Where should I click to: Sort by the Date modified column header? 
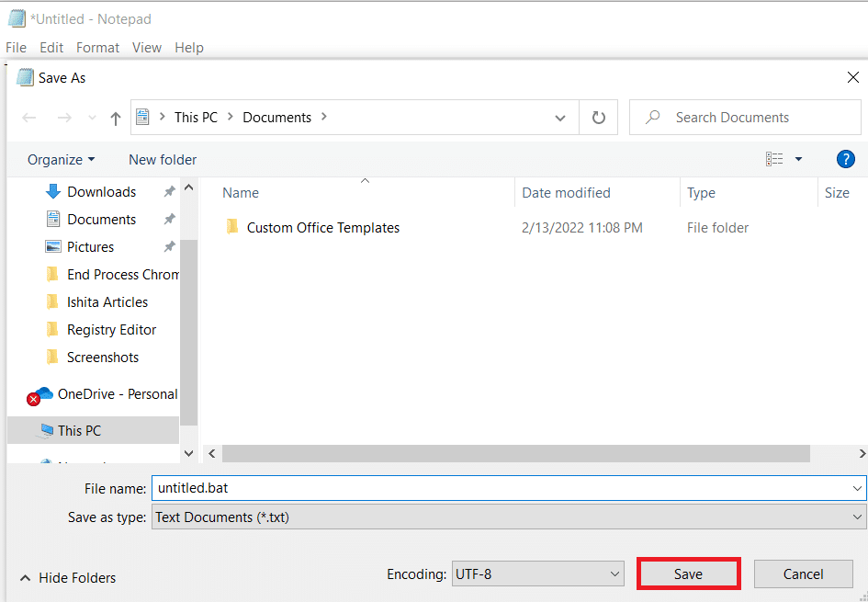tap(566, 193)
